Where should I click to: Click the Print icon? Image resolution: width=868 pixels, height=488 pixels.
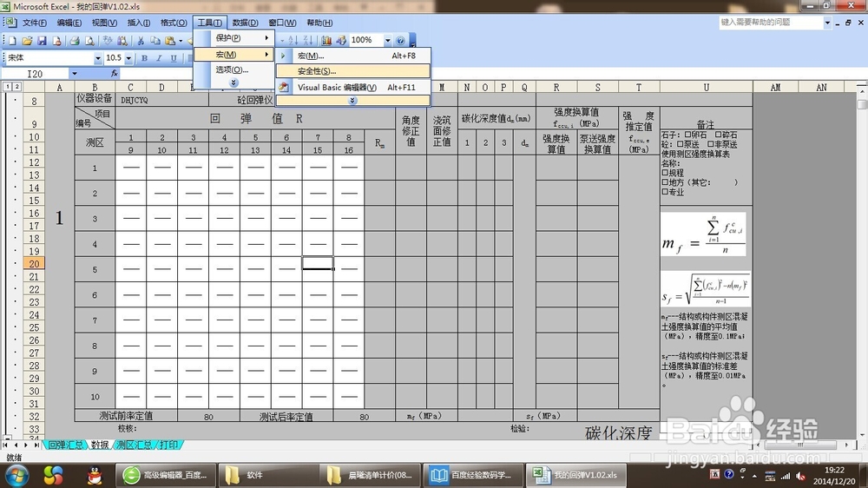pos(74,41)
